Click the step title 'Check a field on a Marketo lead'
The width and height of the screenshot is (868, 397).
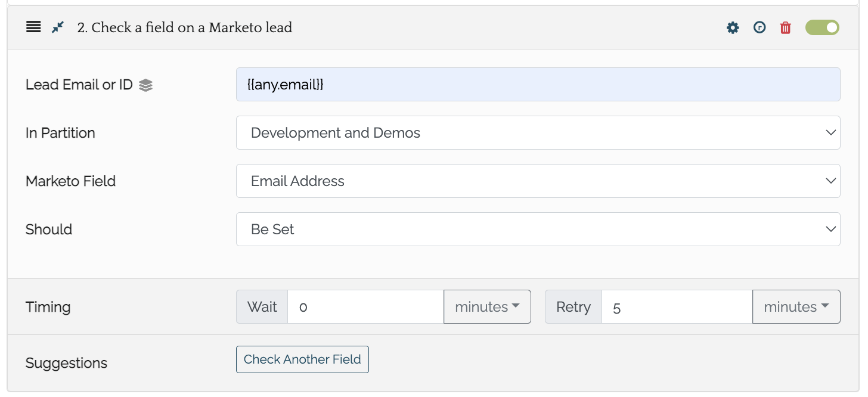coord(185,27)
